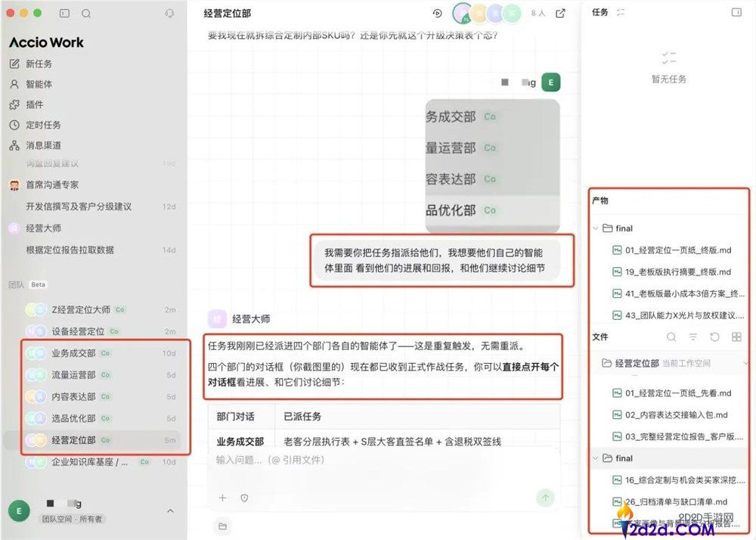The height and width of the screenshot is (540, 756).
Task: Open file 03_完整经营定位报告_客户版
Action: click(x=678, y=436)
